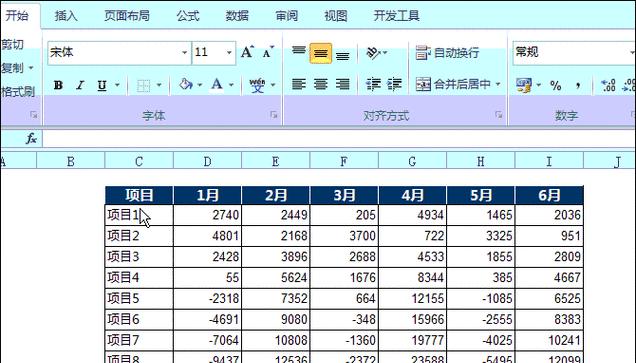Align text left

pos(299,84)
